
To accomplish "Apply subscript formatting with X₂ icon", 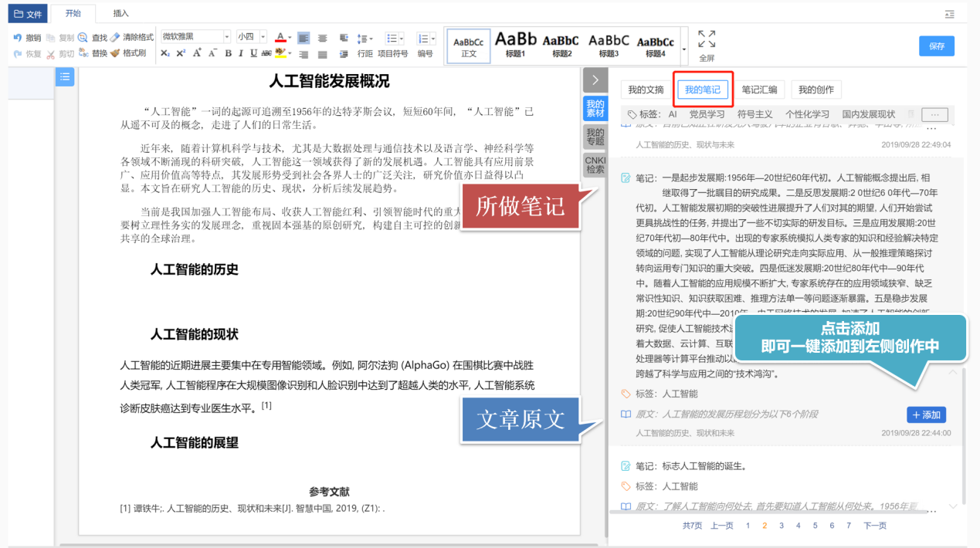I will coord(165,53).
